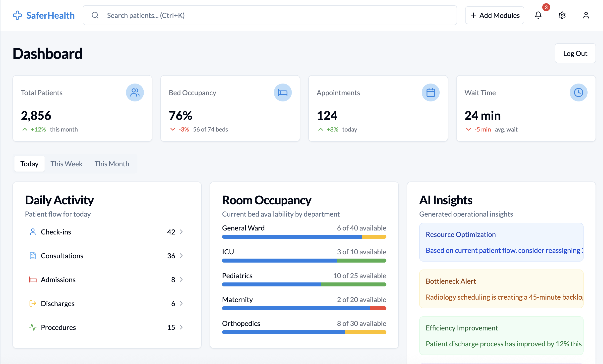Click the Procedures waveform icon
The height and width of the screenshot is (364, 603).
(x=33, y=327)
